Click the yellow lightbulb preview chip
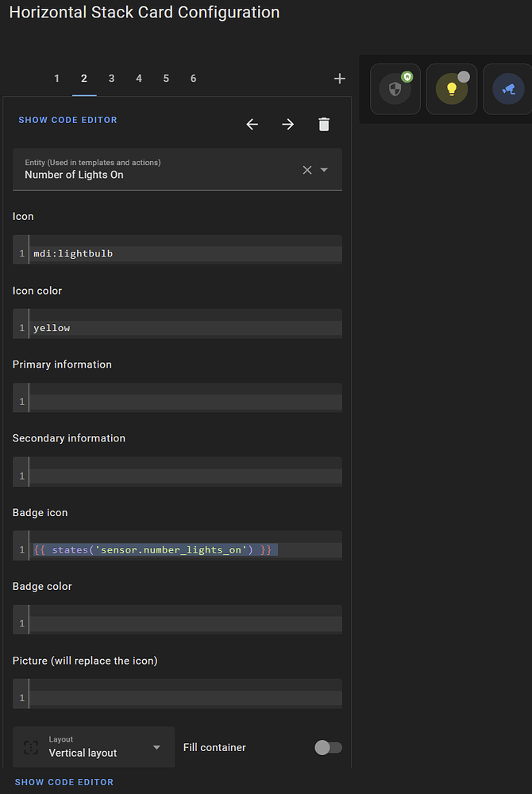The image size is (532, 794). click(451, 89)
